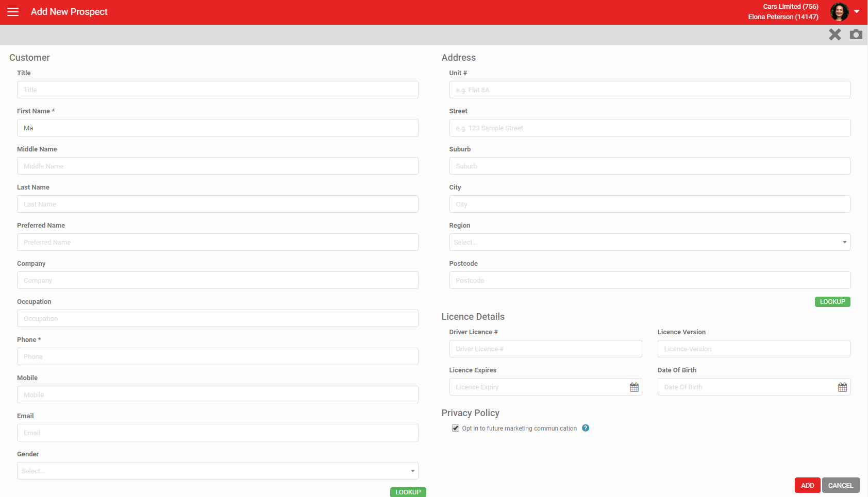This screenshot has height=497, width=868.
Task: Open the Gender dropdown
Action: (218, 471)
